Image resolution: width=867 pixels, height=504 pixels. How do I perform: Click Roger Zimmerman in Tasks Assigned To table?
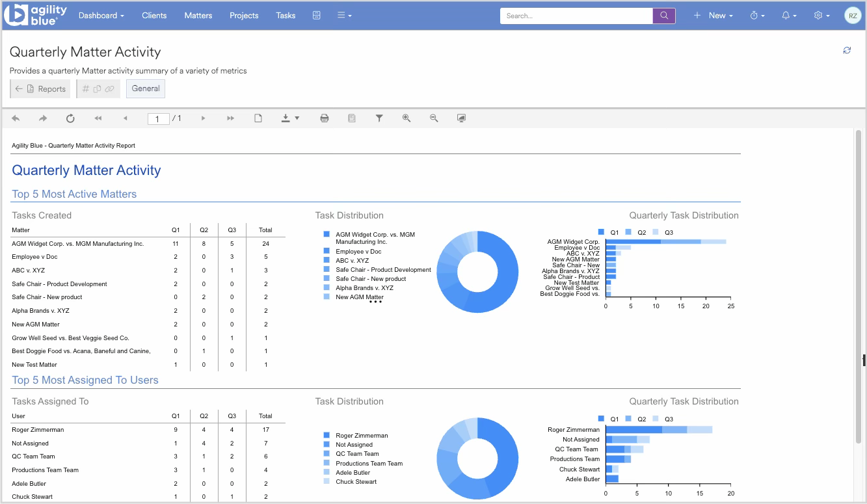click(38, 430)
